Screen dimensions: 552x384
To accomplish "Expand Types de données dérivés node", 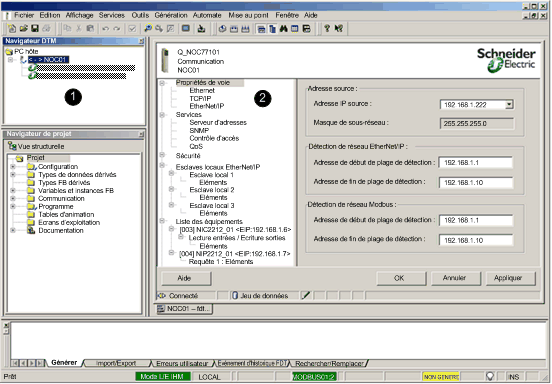I will 13,175.
